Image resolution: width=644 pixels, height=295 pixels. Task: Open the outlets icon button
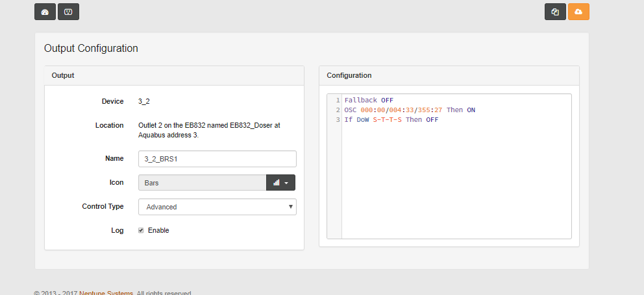point(69,12)
